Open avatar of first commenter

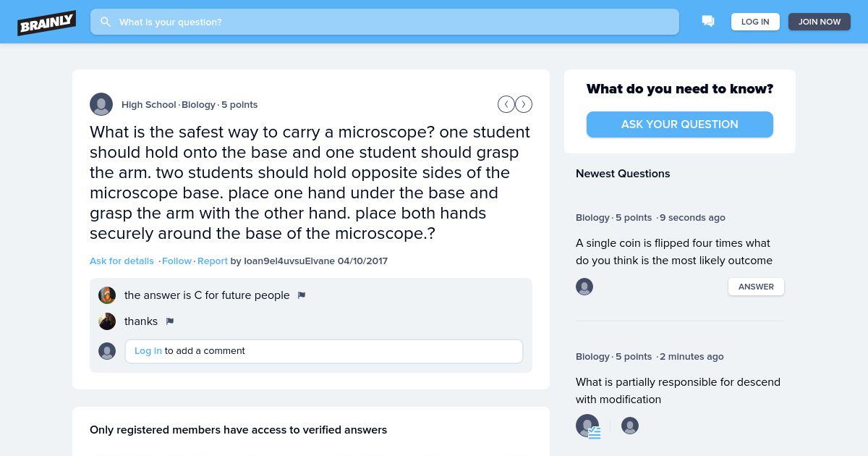pos(107,295)
